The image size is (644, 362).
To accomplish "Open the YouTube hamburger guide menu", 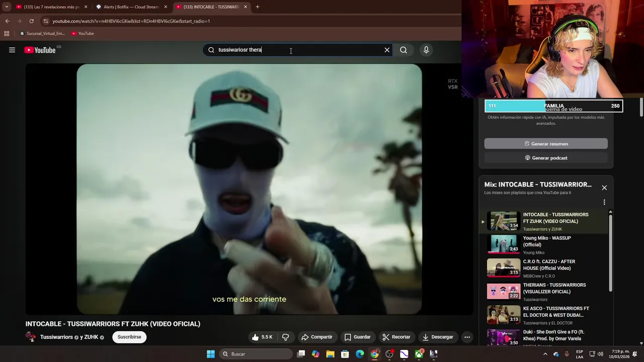I will [x=12, y=50].
